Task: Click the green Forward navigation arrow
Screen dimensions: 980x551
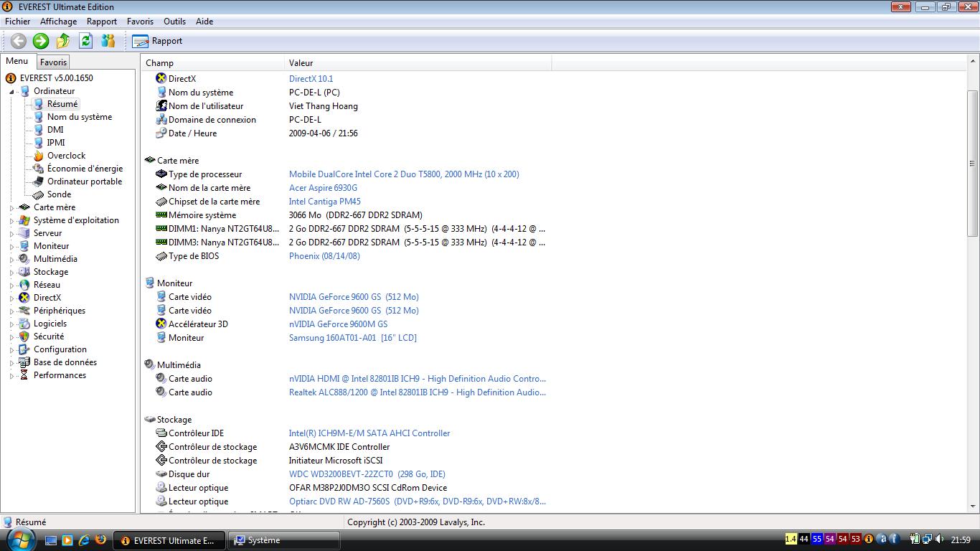Action: click(x=41, y=41)
